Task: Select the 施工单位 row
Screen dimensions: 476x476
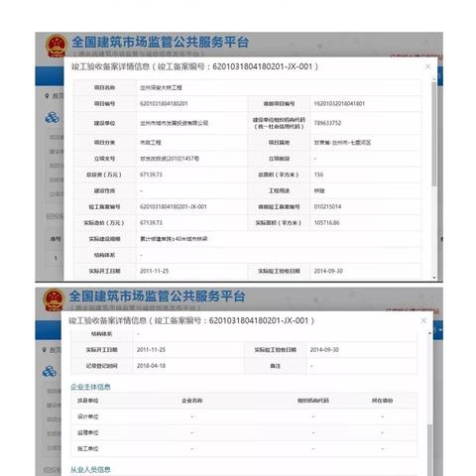Action: (x=244, y=448)
